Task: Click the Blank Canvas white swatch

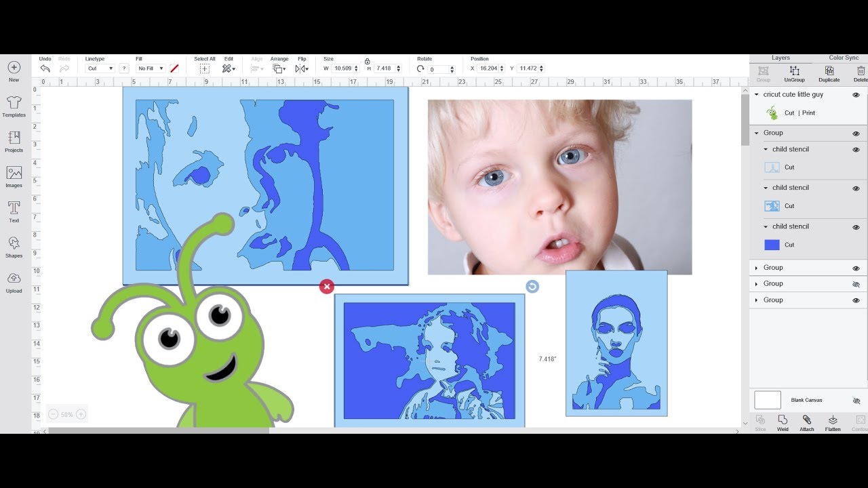Action: [768, 400]
